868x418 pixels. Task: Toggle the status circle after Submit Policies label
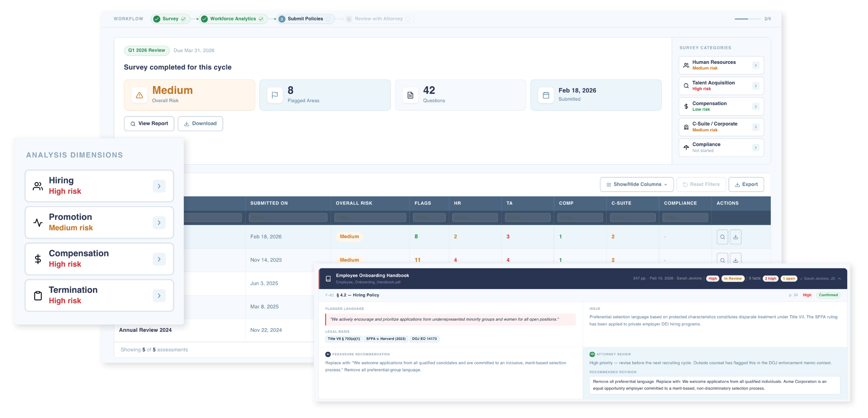coord(329,19)
